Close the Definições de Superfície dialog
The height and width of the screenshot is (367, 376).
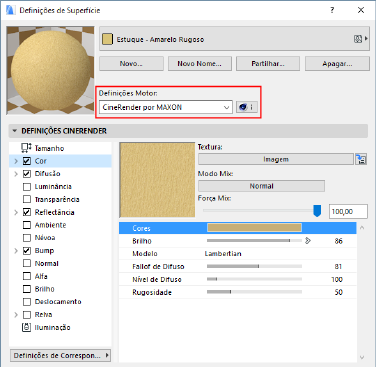tap(361, 10)
